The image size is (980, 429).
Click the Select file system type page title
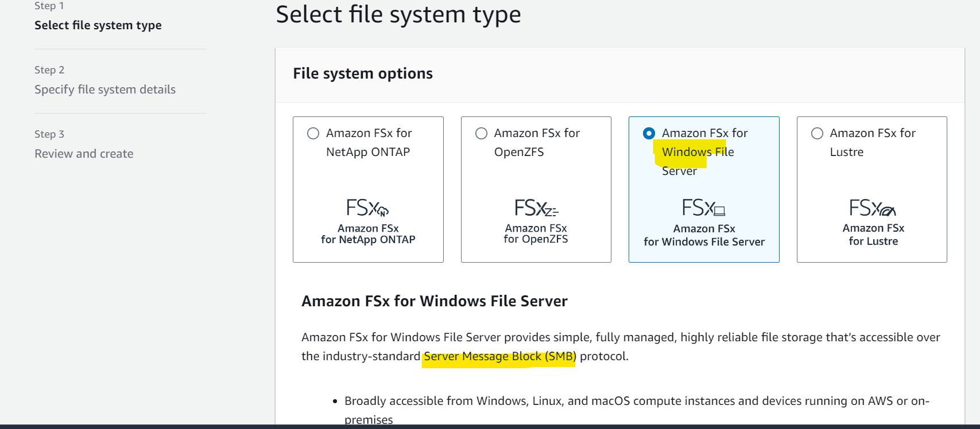click(x=398, y=14)
